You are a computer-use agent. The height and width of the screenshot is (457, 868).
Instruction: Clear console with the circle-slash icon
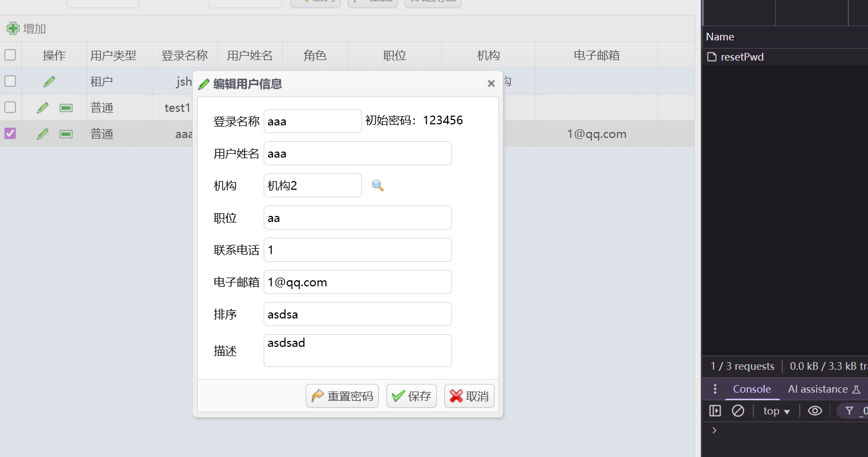[x=738, y=411]
